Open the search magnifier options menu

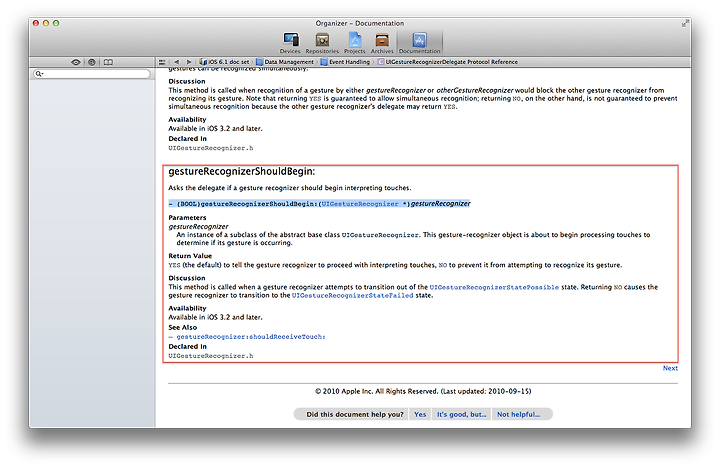click(39, 73)
